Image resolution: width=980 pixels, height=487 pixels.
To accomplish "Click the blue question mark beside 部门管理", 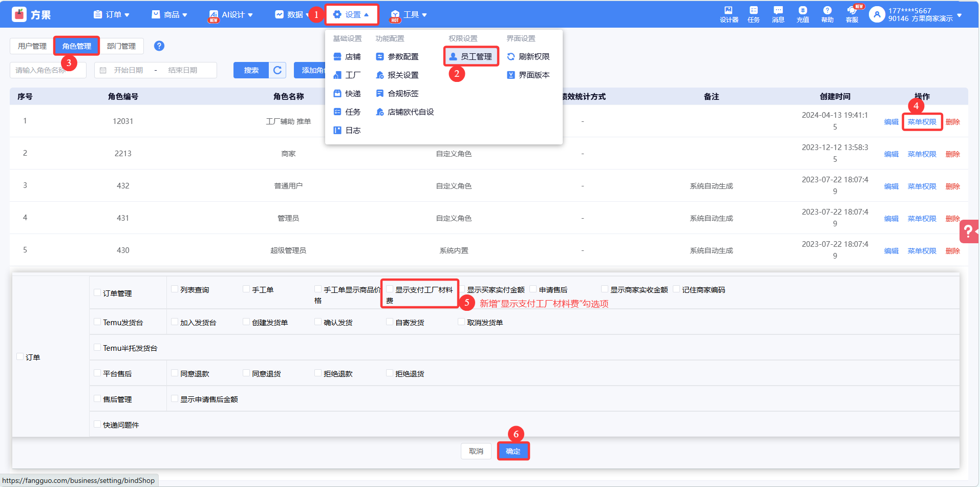I will (159, 46).
